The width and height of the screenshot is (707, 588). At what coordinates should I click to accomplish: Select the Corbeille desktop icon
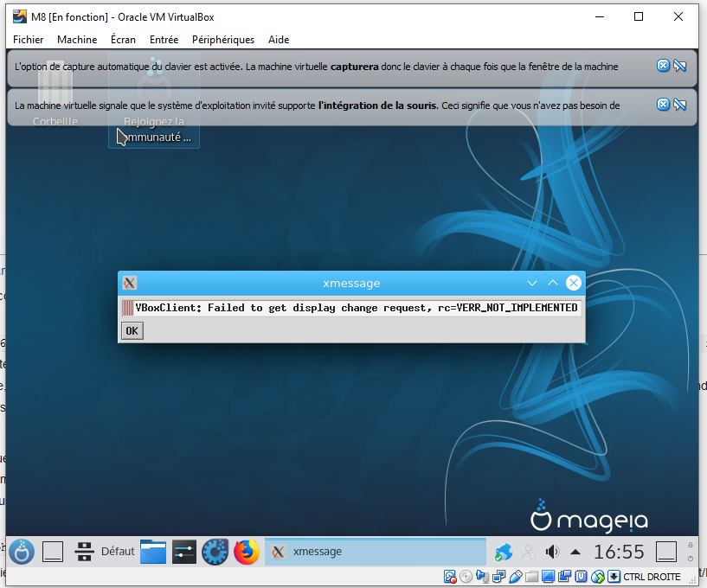55,94
